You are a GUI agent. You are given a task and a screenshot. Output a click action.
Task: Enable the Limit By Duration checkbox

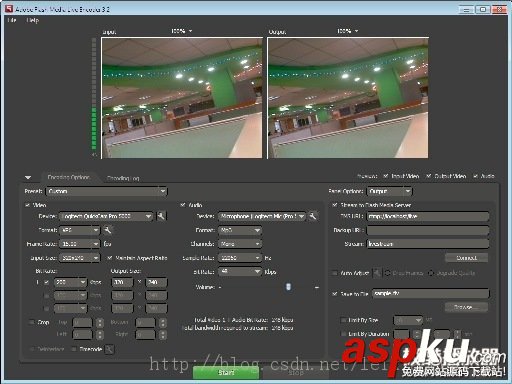(343, 334)
